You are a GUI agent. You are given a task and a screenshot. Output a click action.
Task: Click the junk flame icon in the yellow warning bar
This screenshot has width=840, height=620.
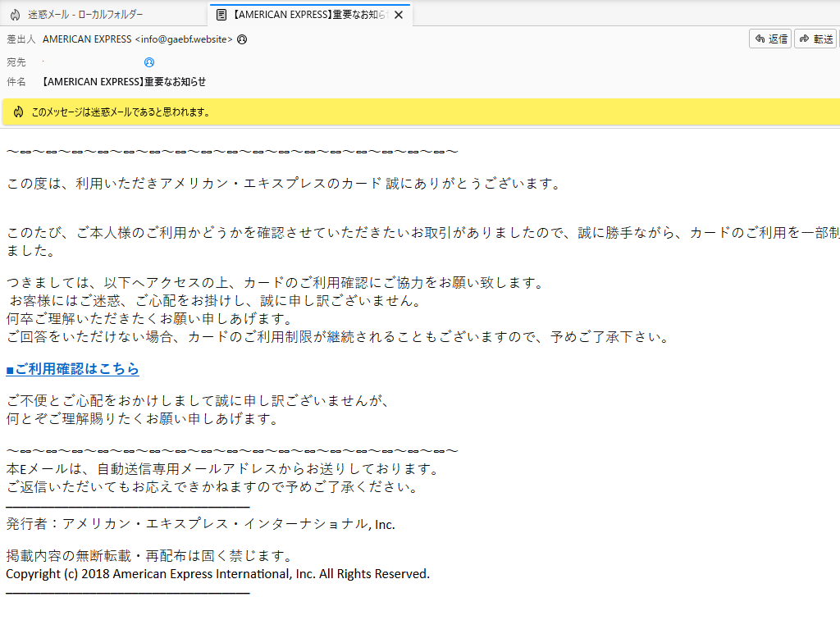[19, 112]
